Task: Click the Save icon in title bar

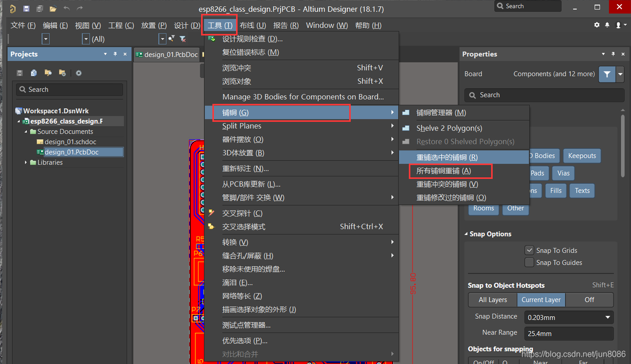Action: coord(26,9)
